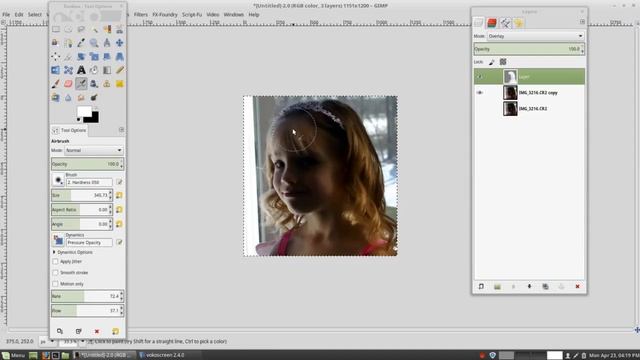Select the Eraser tool
This screenshot has height=360, width=640.
pos(68,84)
